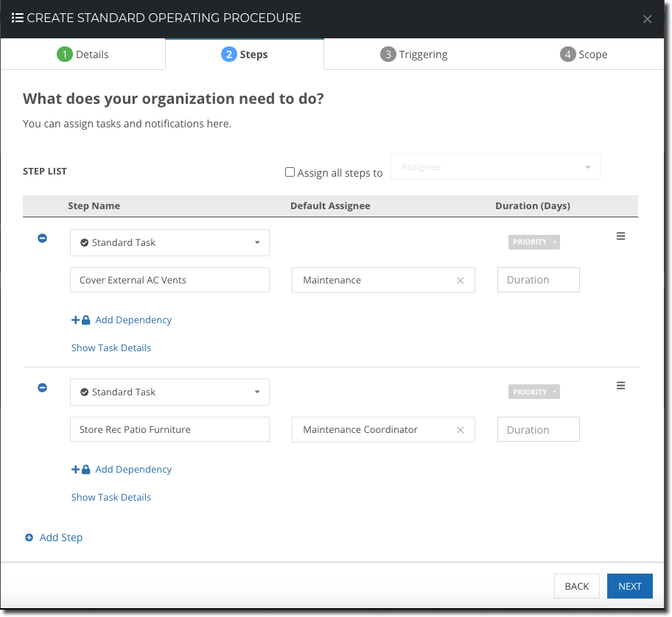Image resolution: width=672 pixels, height=617 pixels.
Task: Remove the Cover External AC Vents step
Action: [42, 238]
